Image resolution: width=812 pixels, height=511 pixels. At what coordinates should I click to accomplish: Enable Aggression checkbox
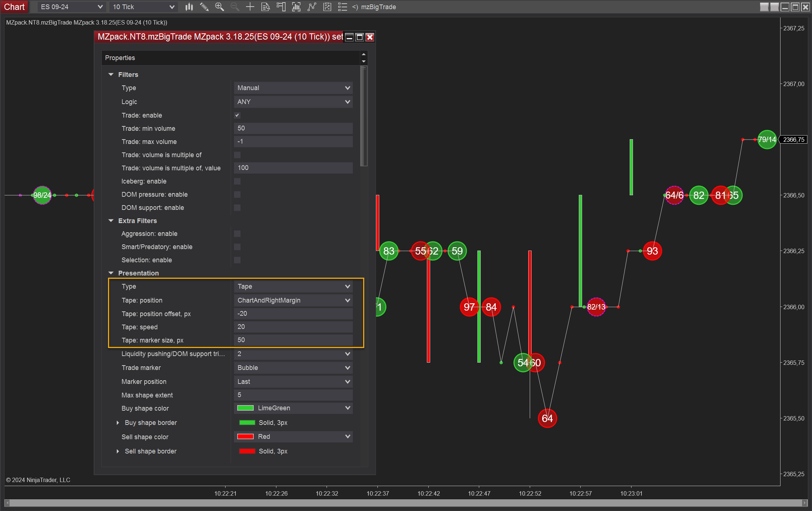(x=237, y=234)
